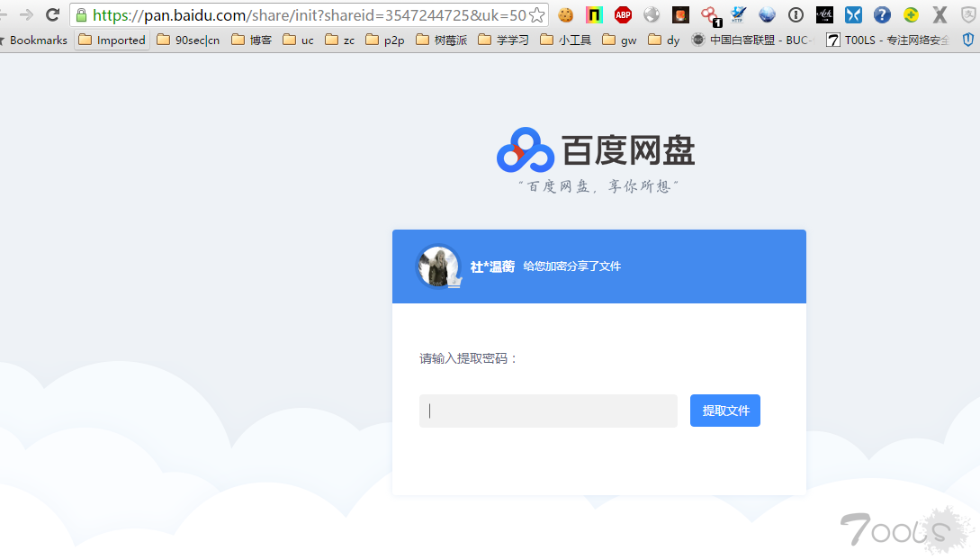The width and height of the screenshot is (980, 560).
Task: Open the red circles extension with badge 1
Action: [x=710, y=15]
